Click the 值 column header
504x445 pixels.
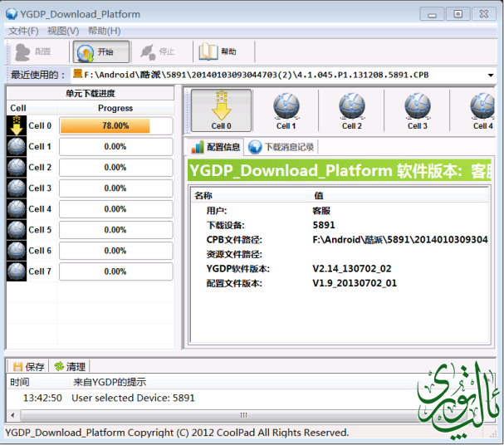pos(399,195)
